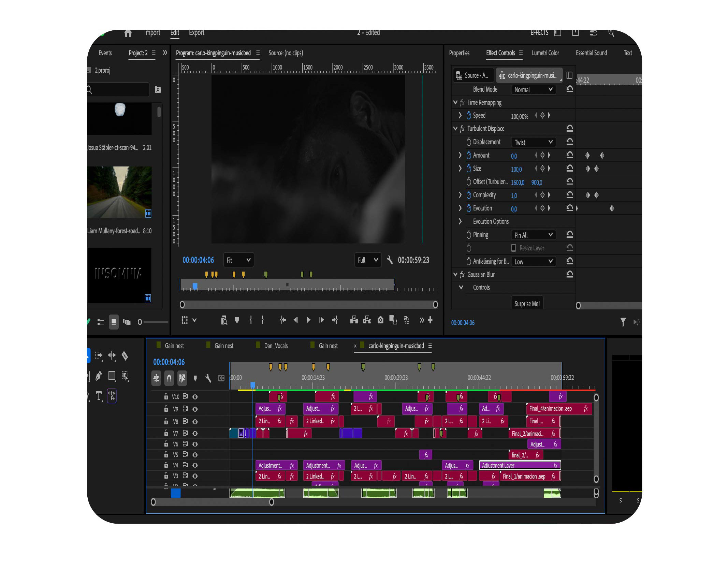Click the timeline playhead on the ruler
728x569 pixels.
point(253,385)
